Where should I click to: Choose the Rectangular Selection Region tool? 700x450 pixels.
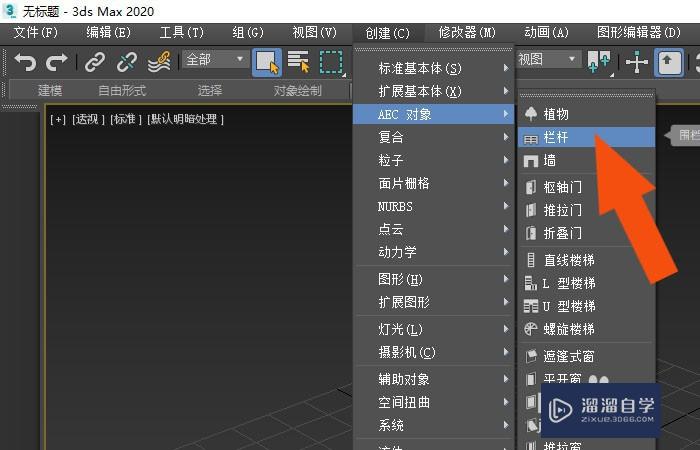click(331, 62)
